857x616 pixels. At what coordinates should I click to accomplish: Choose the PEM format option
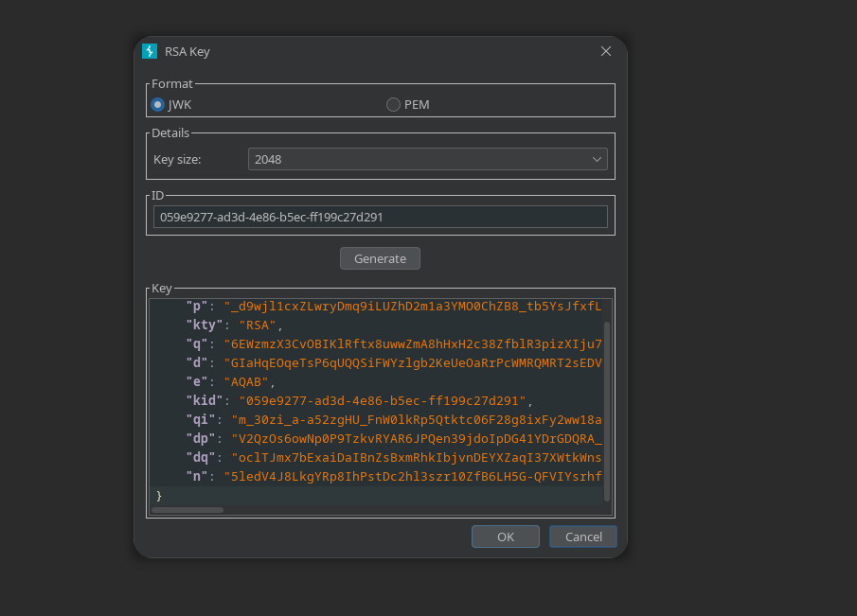click(x=393, y=104)
